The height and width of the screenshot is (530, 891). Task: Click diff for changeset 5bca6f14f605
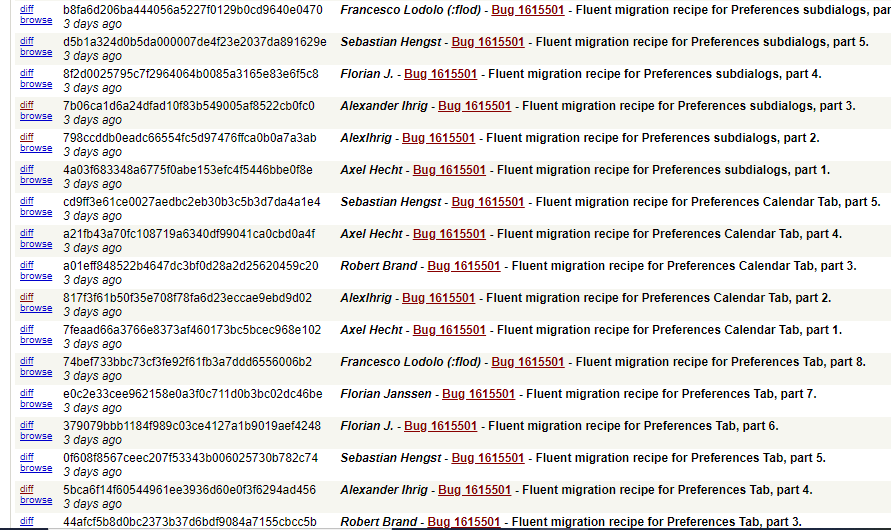(x=27, y=489)
